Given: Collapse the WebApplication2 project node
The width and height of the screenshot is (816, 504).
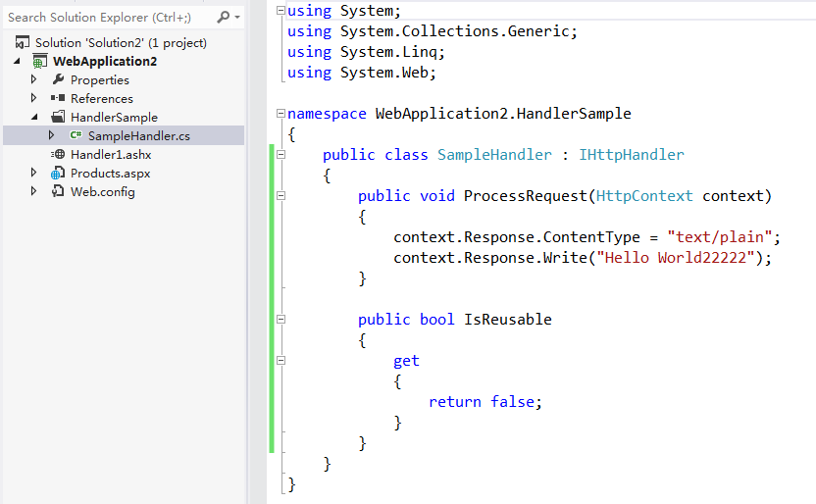Looking at the screenshot, I should tap(18, 62).
